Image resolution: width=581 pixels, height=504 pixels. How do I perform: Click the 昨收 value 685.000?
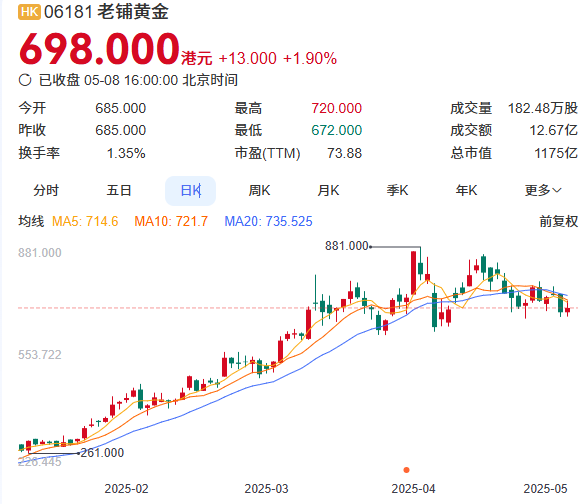tap(120, 130)
